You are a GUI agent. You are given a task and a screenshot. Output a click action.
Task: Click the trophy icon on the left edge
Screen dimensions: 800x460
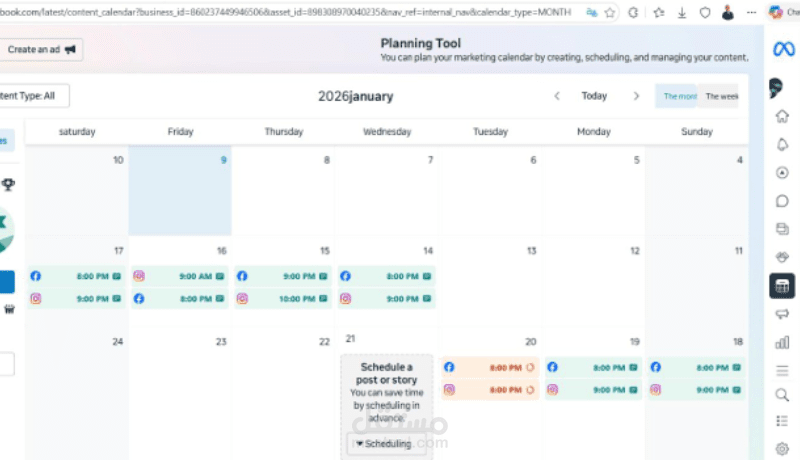(8, 184)
